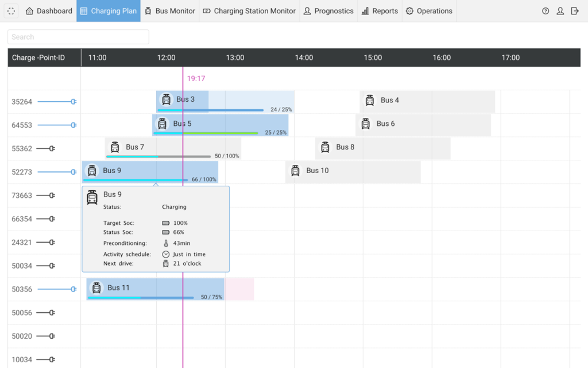Click the logout icon
Image resolution: width=588 pixels, height=368 pixels.
575,11
